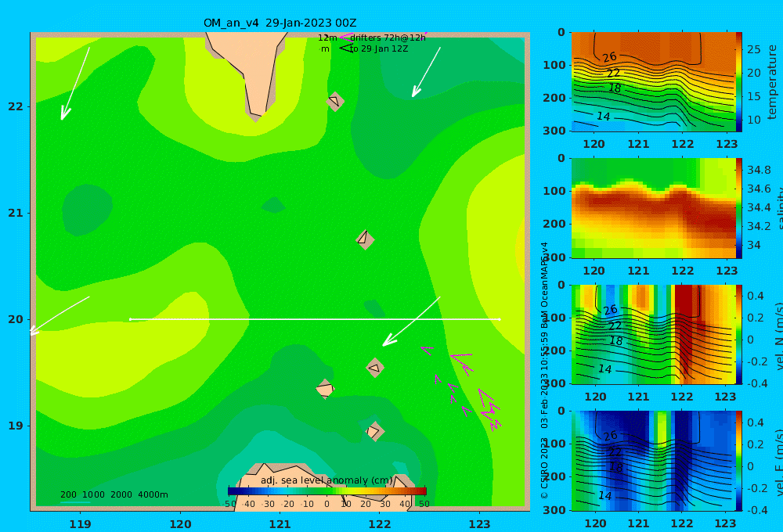Screen dimensions: 783x532
Task: Click the magenta drifter tracks near 123E
Action: coord(462,388)
